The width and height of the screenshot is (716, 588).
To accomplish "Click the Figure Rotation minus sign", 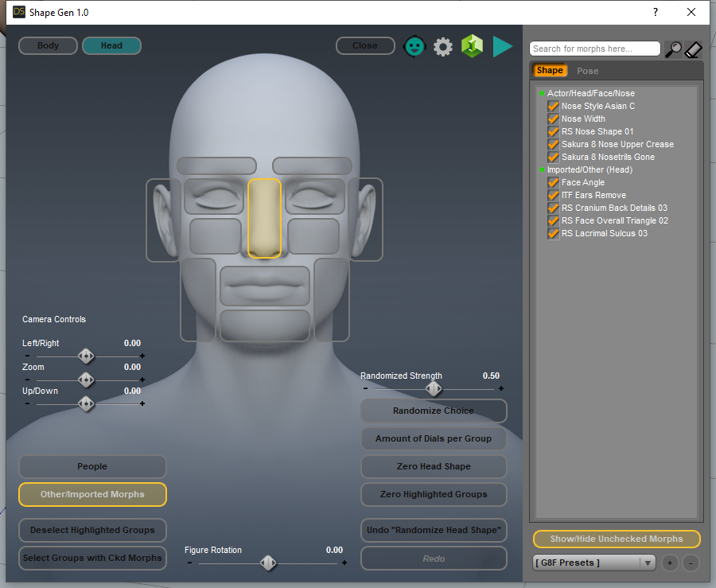I will click(x=189, y=563).
